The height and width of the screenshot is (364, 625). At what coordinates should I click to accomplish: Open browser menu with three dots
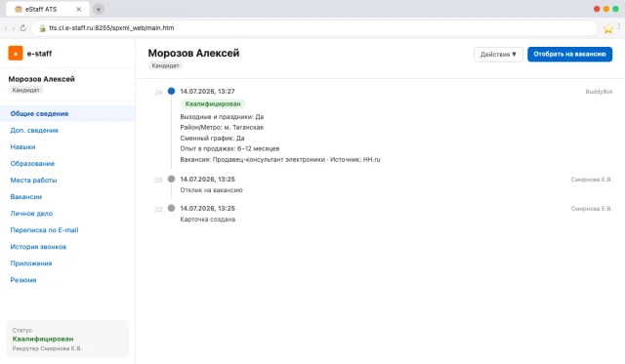[619, 26]
